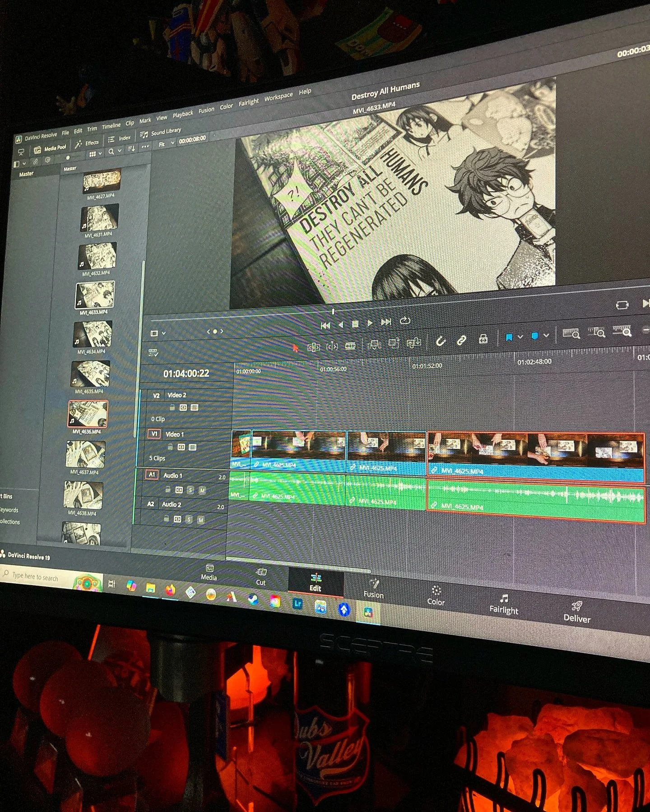Toggle the Media Pool panel button

point(50,148)
